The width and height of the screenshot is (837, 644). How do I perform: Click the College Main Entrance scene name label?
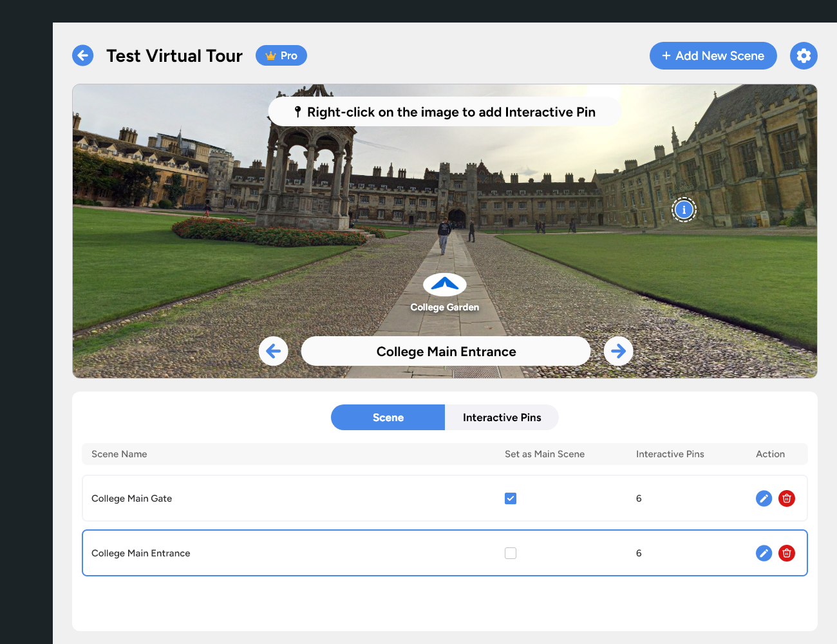[x=141, y=553]
